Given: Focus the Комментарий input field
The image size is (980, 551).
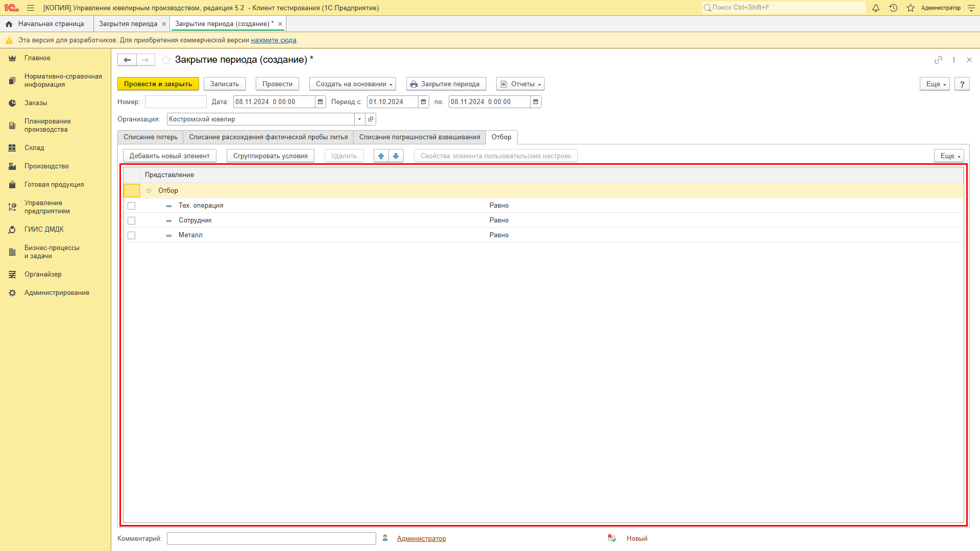Looking at the screenshot, I should [x=272, y=539].
